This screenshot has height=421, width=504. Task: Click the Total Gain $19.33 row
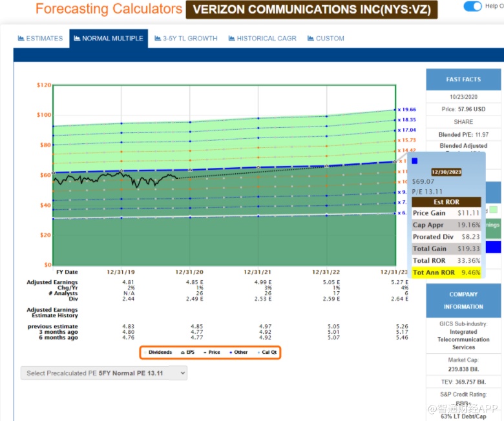coord(446,249)
